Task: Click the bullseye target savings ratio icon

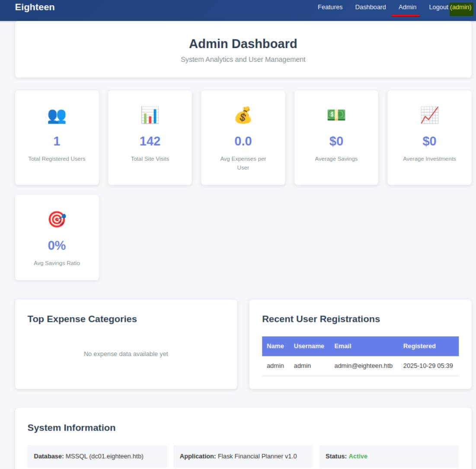Action: point(57,219)
